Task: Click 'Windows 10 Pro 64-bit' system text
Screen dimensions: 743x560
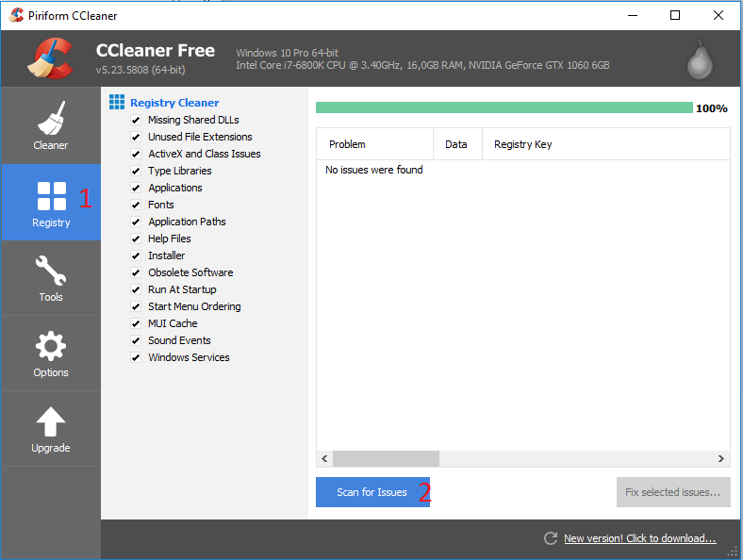Action: [288, 53]
